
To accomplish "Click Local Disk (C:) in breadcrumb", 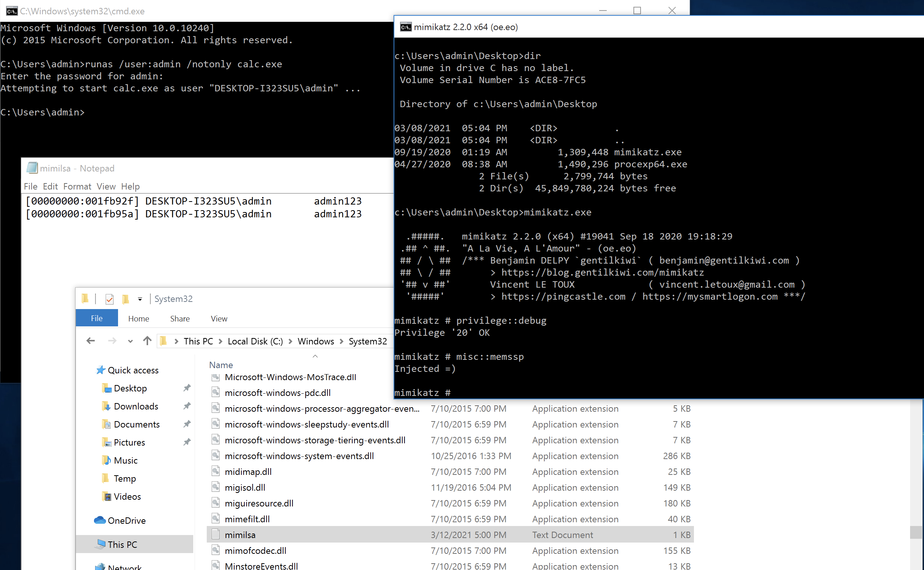I will tap(255, 341).
